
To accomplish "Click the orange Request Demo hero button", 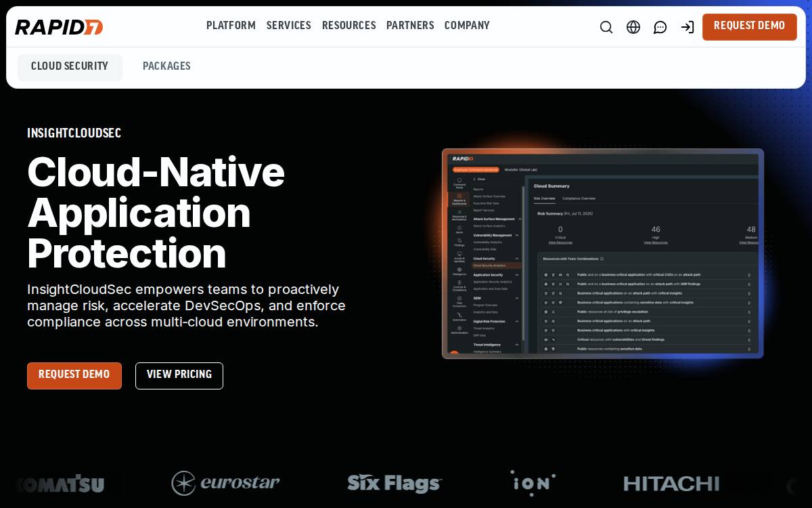I will [x=74, y=376].
